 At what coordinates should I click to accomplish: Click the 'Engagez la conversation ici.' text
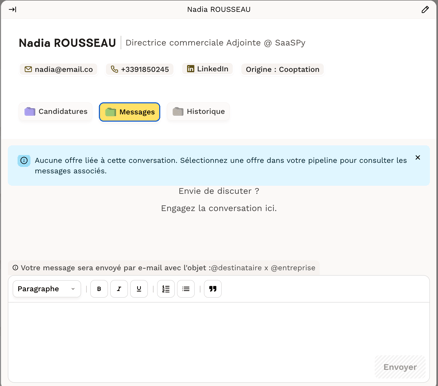click(219, 208)
